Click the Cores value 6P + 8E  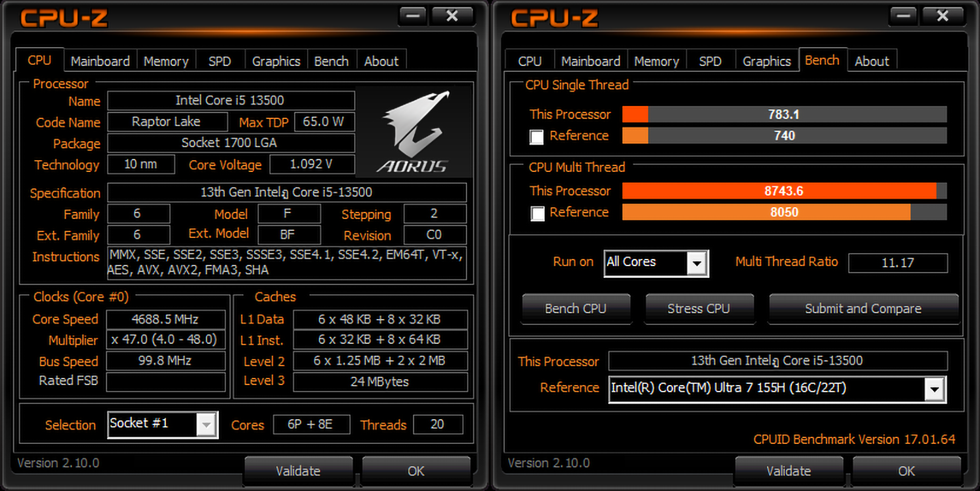(x=311, y=425)
